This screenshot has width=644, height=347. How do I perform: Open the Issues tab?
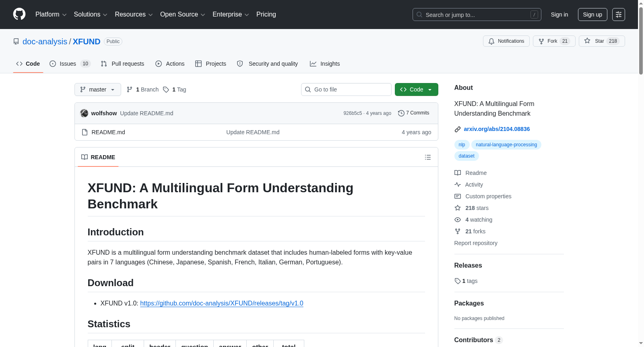coord(70,64)
